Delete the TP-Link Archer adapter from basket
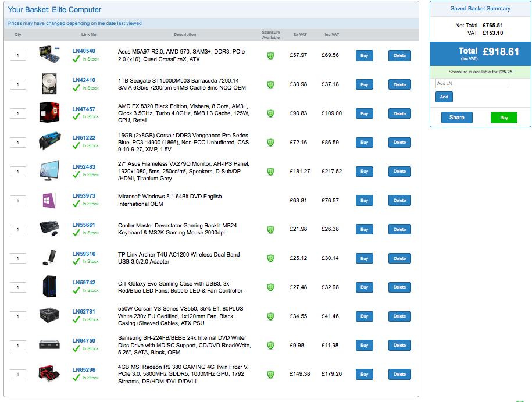The image size is (532, 402). coord(399,258)
